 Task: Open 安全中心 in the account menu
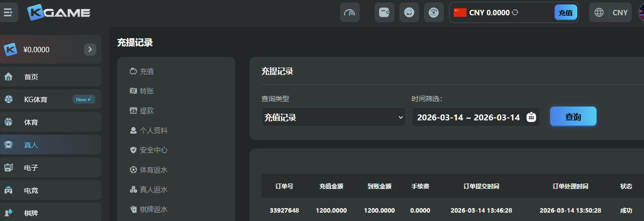(x=153, y=150)
